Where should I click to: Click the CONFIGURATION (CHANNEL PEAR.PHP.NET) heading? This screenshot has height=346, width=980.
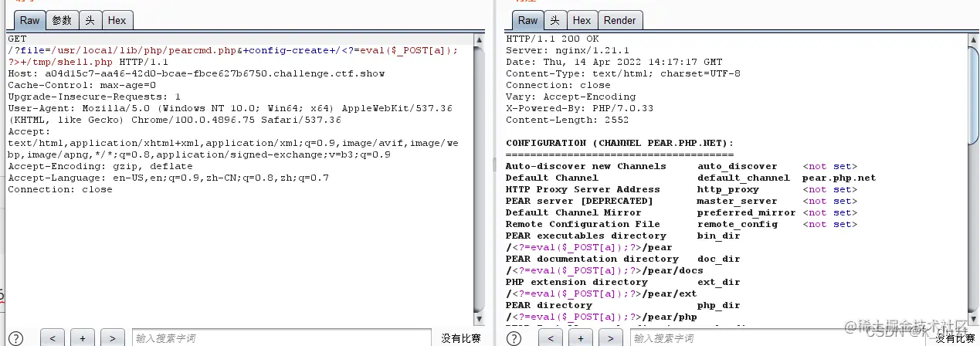tap(620, 143)
